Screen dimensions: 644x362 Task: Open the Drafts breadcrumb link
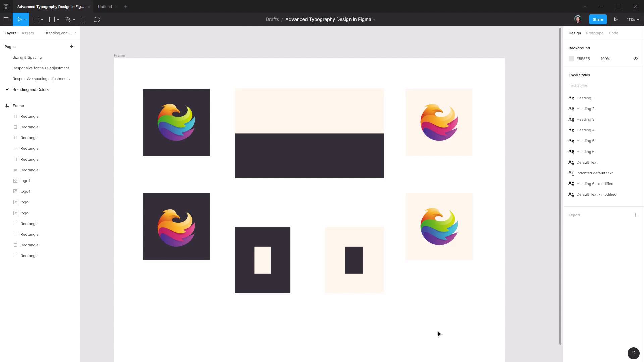(272, 19)
